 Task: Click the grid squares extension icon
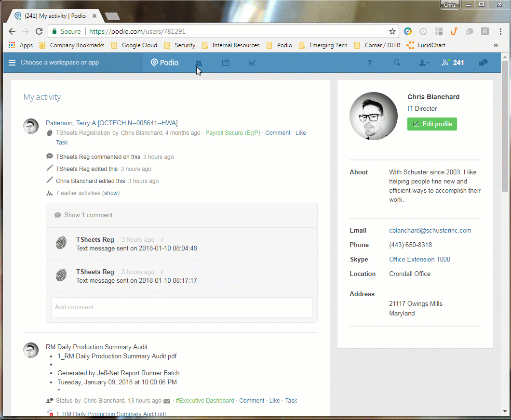click(439, 32)
